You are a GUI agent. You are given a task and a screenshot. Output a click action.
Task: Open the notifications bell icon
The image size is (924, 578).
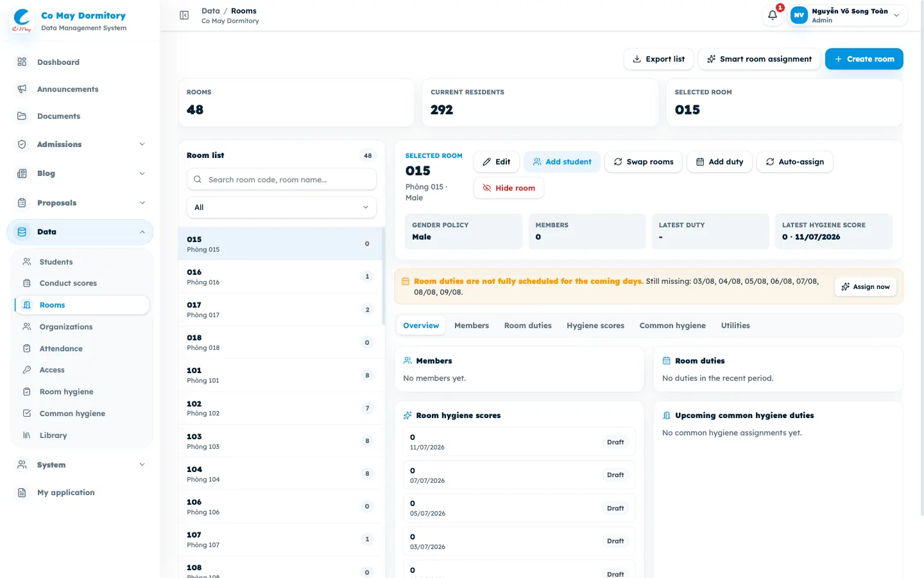click(x=773, y=15)
